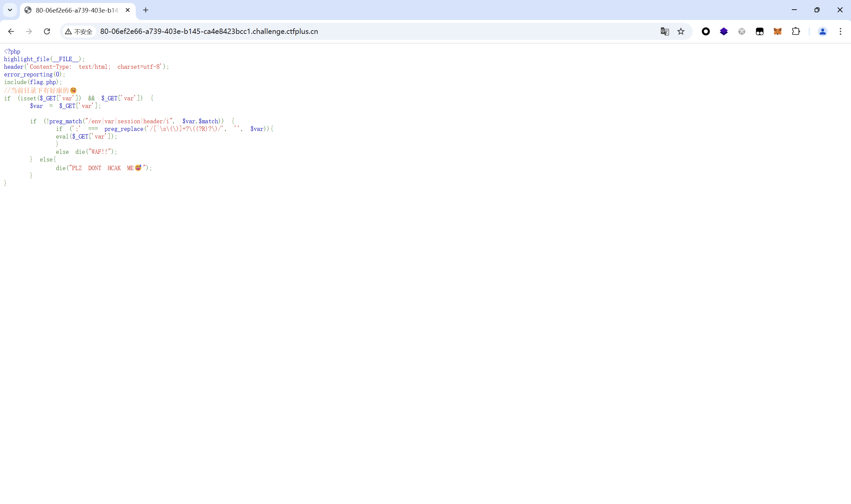
Task: Bookmark this page with the star
Action: point(681,32)
